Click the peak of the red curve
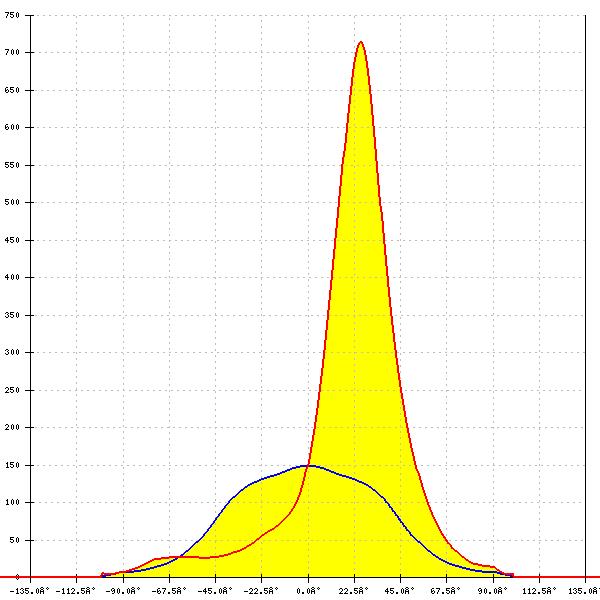Viewport: 600px width, 600px height. (360, 42)
